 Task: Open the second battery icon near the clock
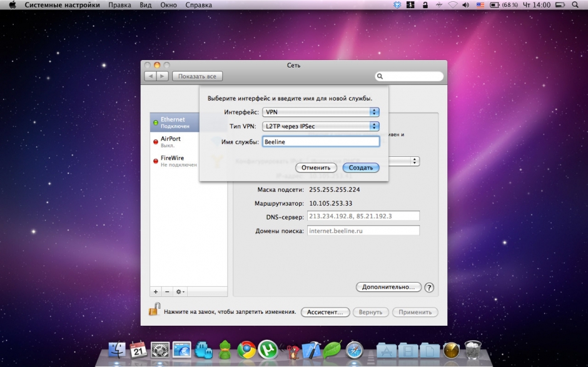click(x=560, y=5)
